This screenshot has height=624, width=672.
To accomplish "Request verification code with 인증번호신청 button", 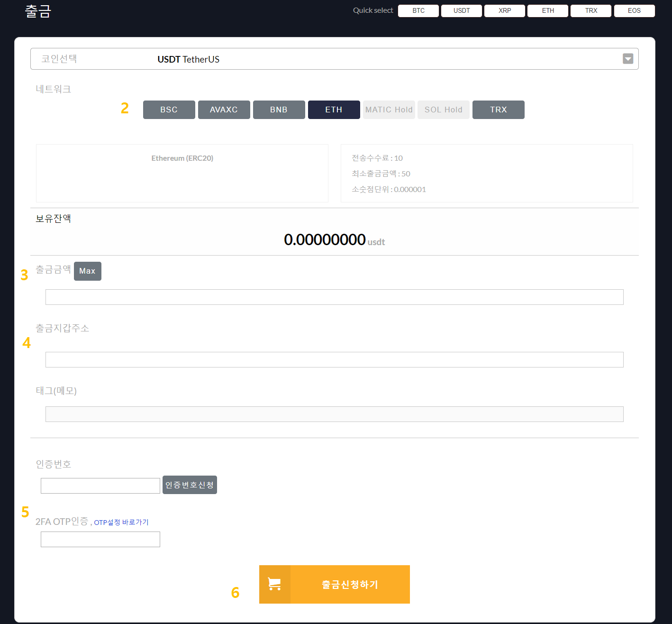I will 190,485.
